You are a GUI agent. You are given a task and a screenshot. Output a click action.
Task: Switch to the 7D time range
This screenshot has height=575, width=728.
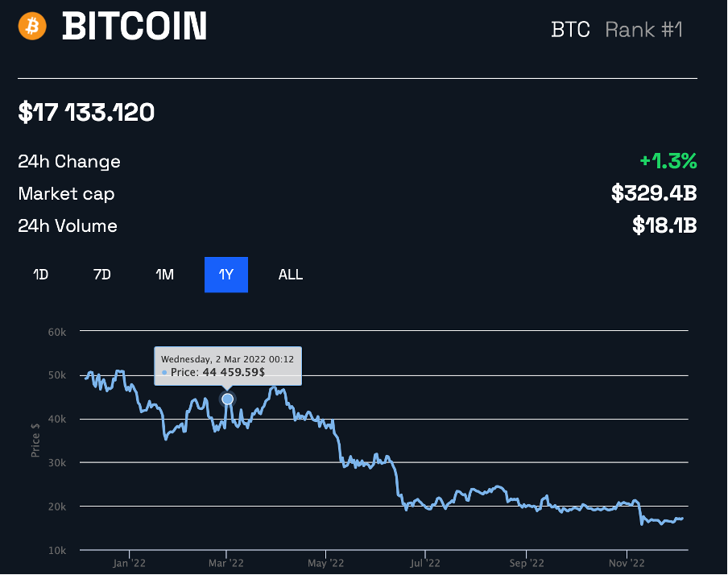click(102, 275)
